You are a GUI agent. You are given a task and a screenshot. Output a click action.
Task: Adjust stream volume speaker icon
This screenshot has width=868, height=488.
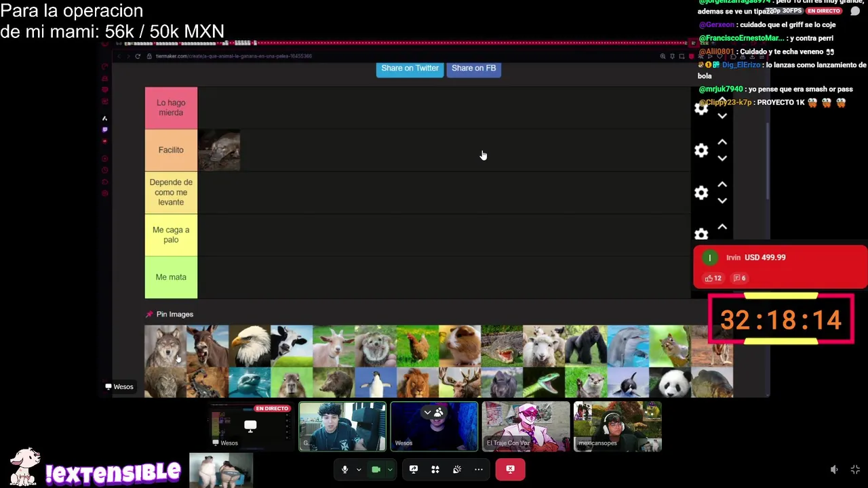click(x=834, y=470)
